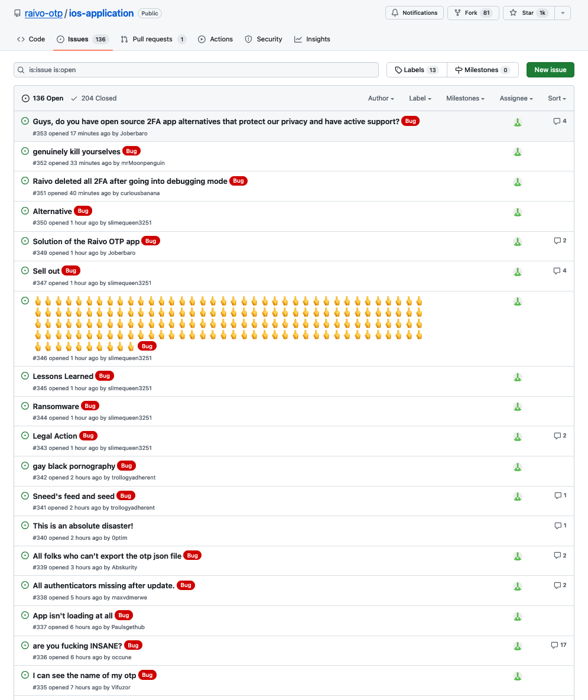Expand the Label filter dropdown
Screen dimensions: 588x700
click(420, 98)
